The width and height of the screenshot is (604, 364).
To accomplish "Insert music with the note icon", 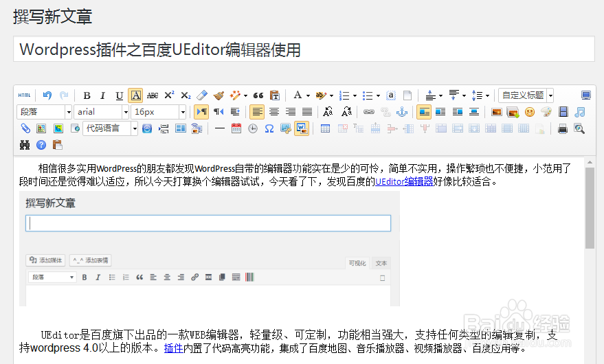I will coord(580,112).
